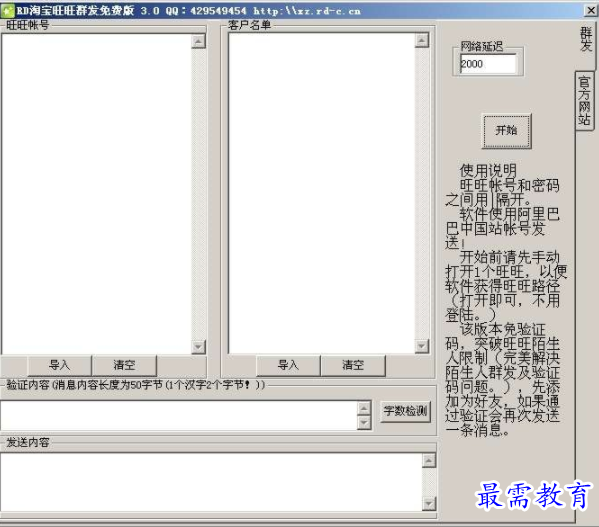Click scroll-down arrow of 发送内容 box
599x527 pixels.
pos(429,504)
